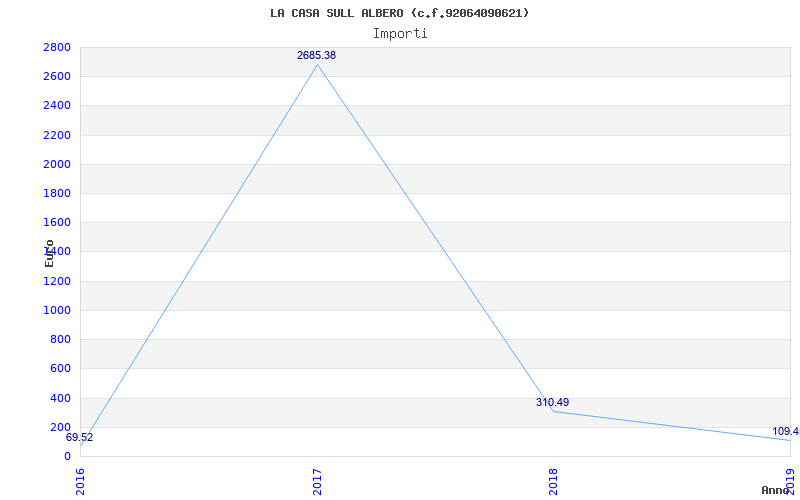
Task: Click the 2800 y-axis tick label
Action: pyautogui.click(x=57, y=47)
